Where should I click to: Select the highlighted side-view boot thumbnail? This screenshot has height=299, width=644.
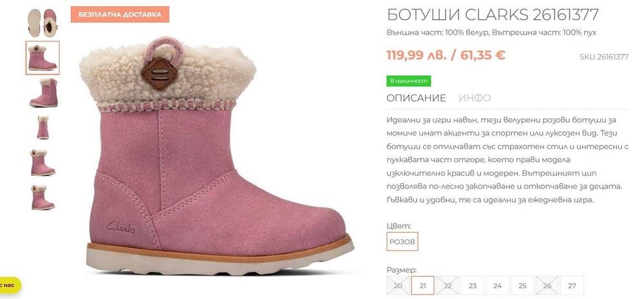[x=43, y=58]
